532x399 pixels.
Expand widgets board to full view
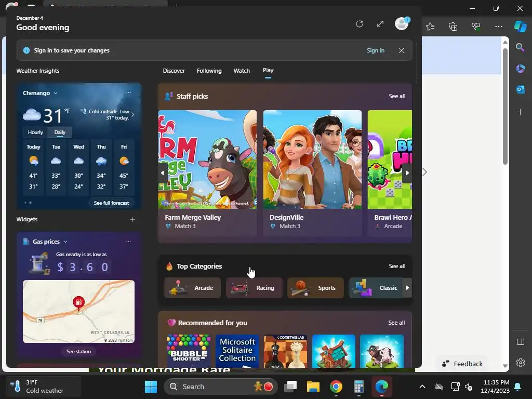[380, 24]
